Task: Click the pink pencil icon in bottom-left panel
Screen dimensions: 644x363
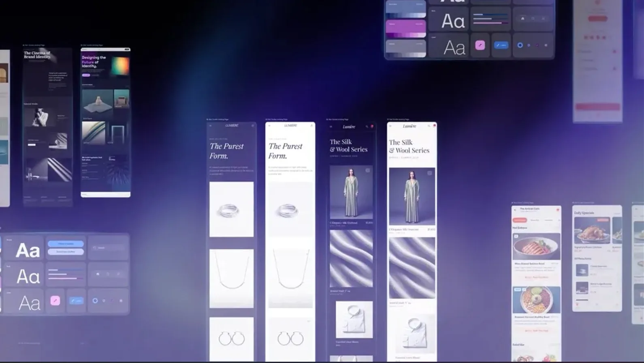Action: (x=55, y=301)
